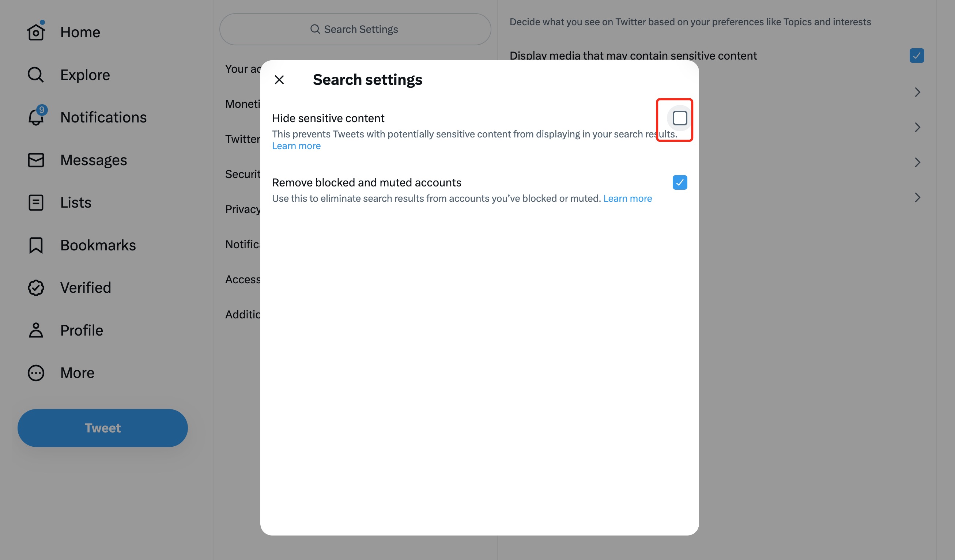Click the Explore icon in sidebar
The image size is (955, 560).
[35, 75]
